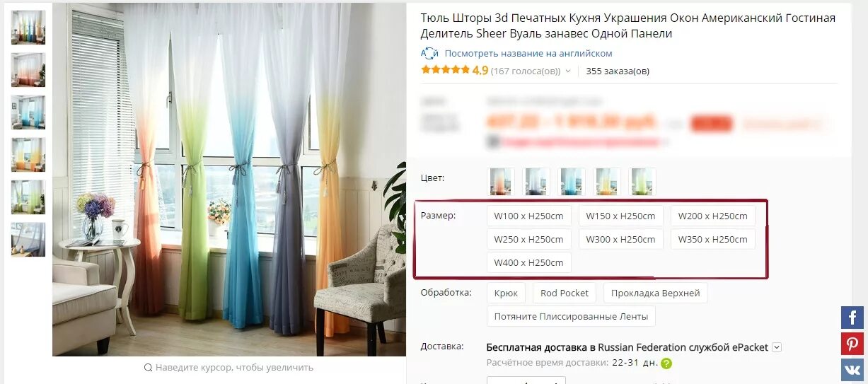Expand the ratings dropdown next to 167 votes

pyautogui.click(x=568, y=71)
